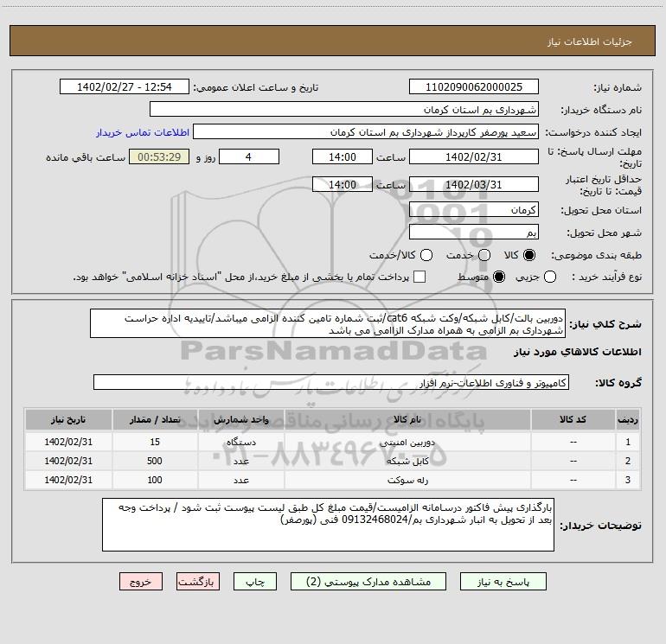This screenshot has width=666, height=644.
Task: Select the 'کابل شبکه' item cell
Action: tap(407, 461)
